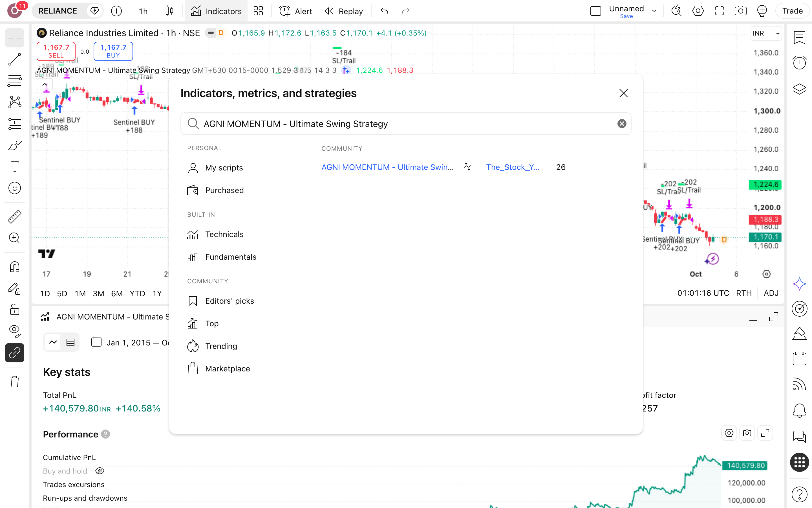Viewport: 812px width, 508px height.
Task: Take a chart snapshot with camera icon
Action: (x=740, y=11)
